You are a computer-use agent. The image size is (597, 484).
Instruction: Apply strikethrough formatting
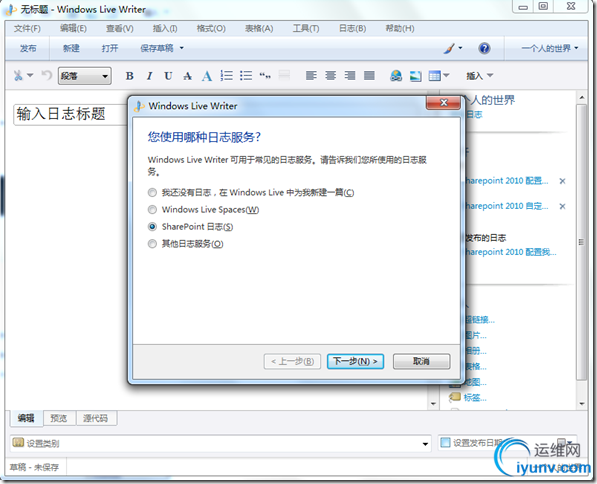click(x=187, y=76)
